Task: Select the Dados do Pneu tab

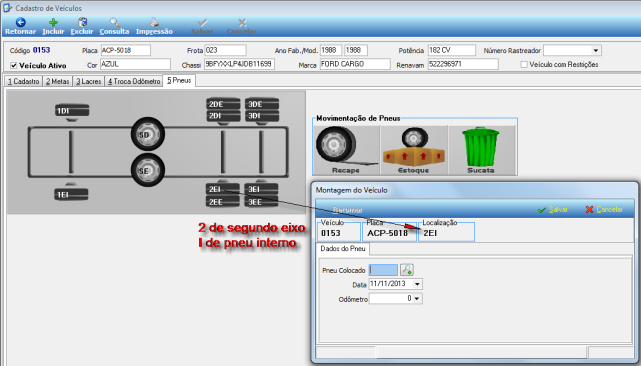Action: [343, 249]
